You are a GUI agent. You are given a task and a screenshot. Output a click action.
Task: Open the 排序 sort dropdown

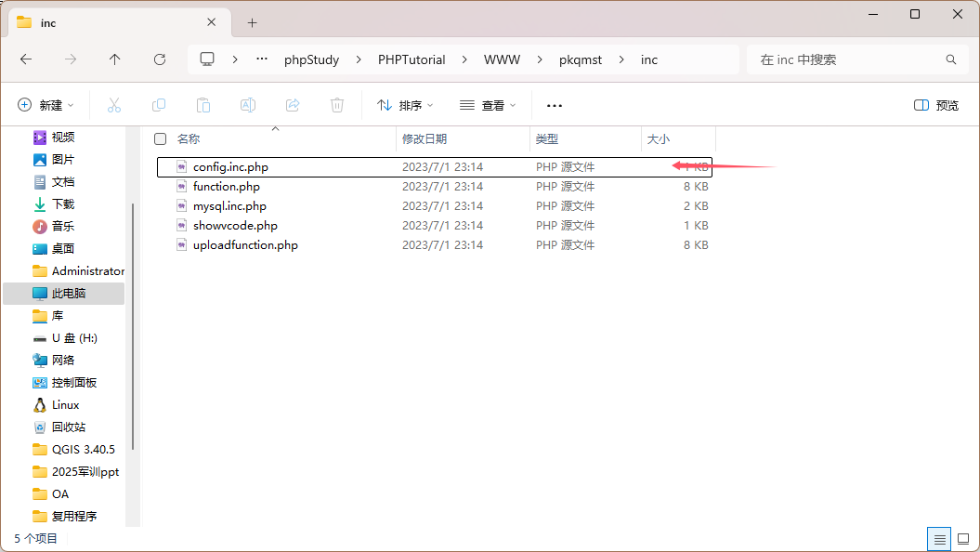coord(405,105)
